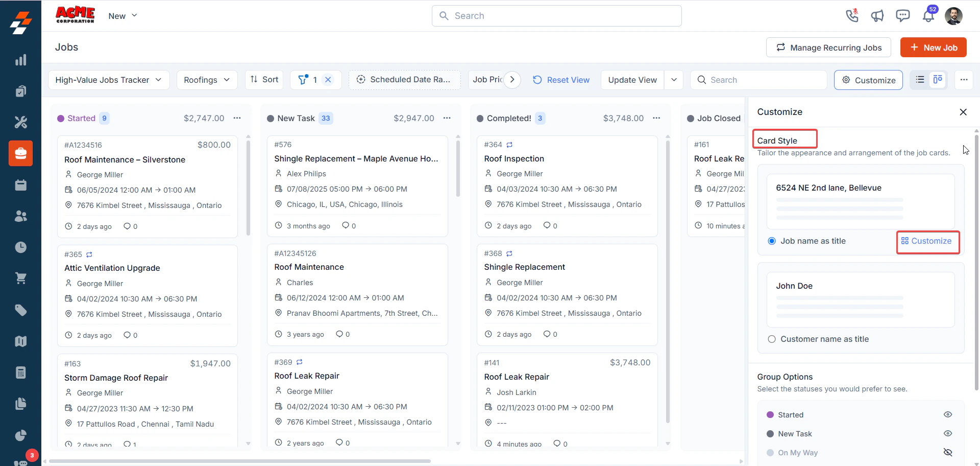Screen dimensions: 980x466
Task: Open the time clock sidebar icon
Action: [x=21, y=247]
